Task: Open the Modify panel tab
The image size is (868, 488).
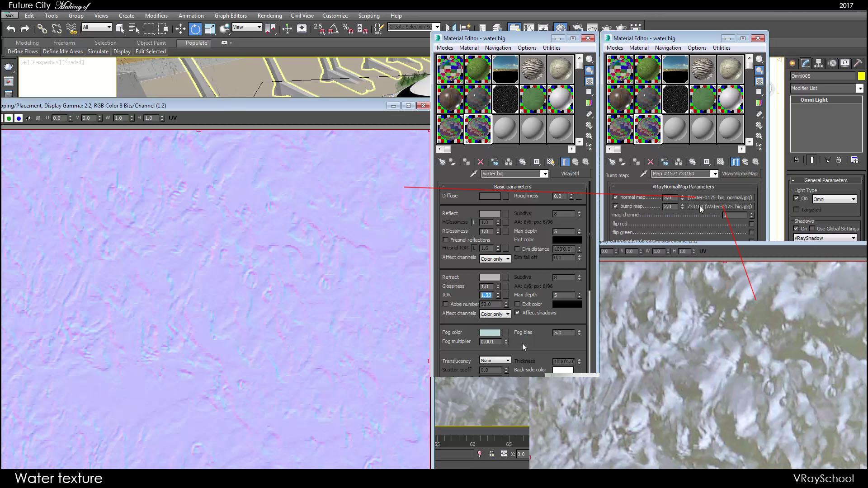Action: [806, 63]
